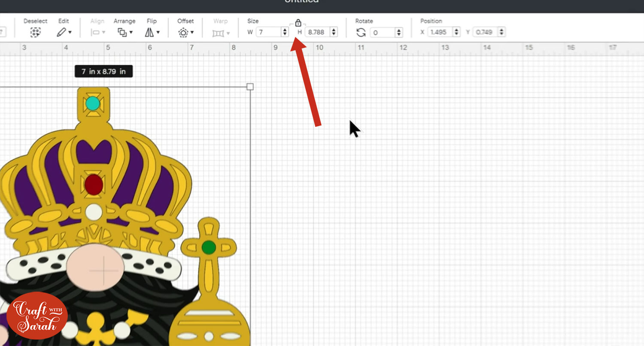
Task: Select the Height (H) size field
Action: [318, 32]
